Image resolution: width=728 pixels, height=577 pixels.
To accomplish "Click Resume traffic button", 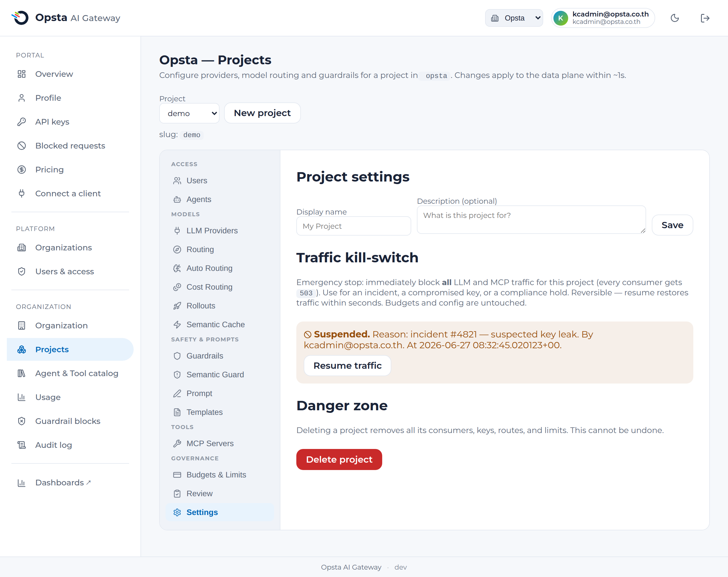I will [x=348, y=366].
